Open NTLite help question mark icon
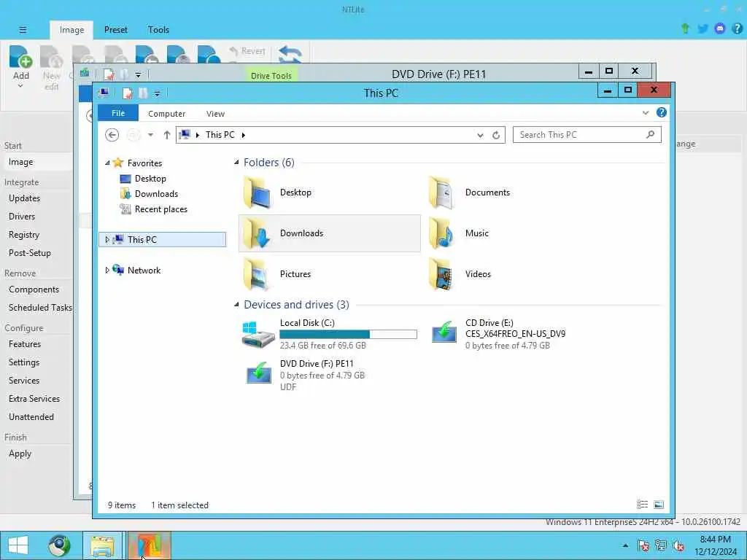The width and height of the screenshot is (747, 560). (737, 29)
